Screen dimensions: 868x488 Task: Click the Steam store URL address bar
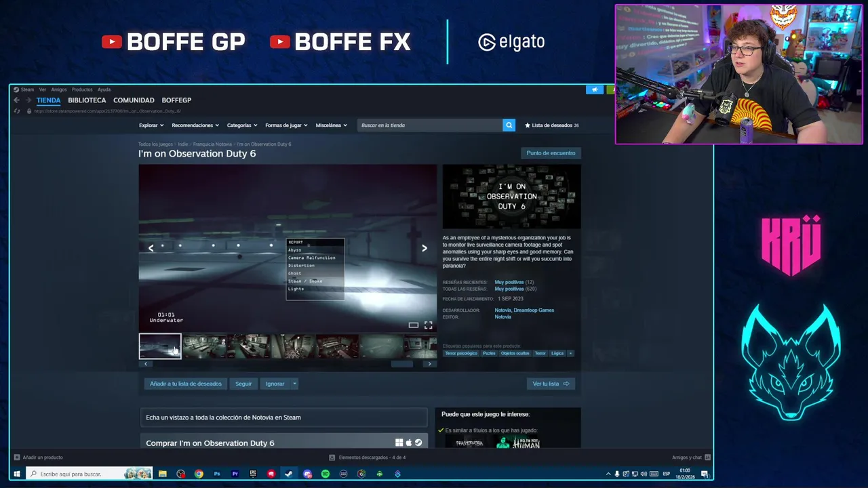108,111
